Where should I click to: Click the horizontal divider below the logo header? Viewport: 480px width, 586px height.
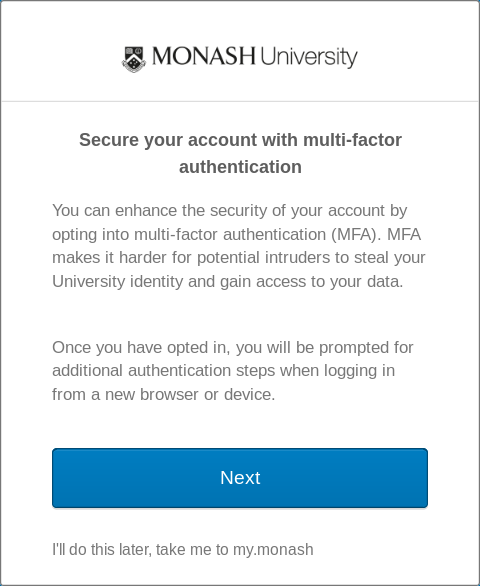pyautogui.click(x=240, y=101)
